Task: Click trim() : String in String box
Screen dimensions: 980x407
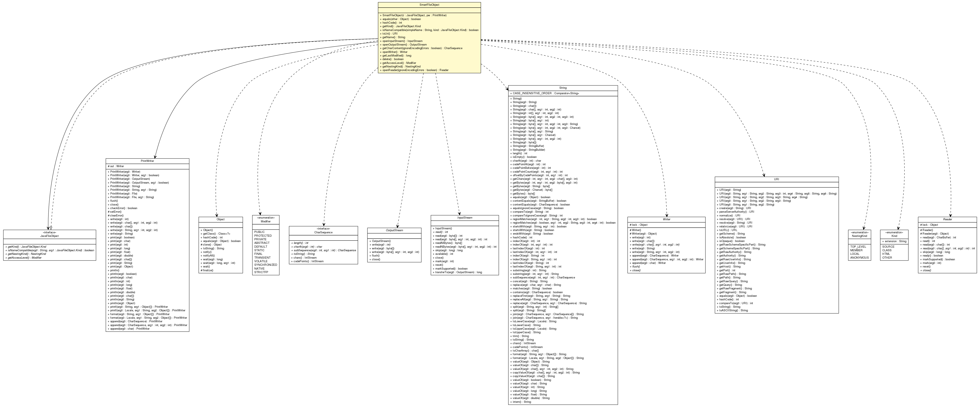Action: click(x=519, y=336)
